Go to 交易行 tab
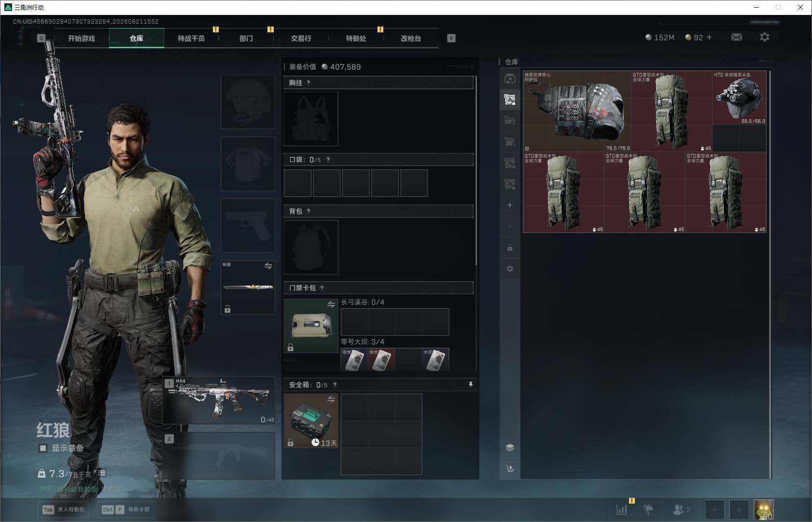The height and width of the screenshot is (522, 812). pos(301,38)
